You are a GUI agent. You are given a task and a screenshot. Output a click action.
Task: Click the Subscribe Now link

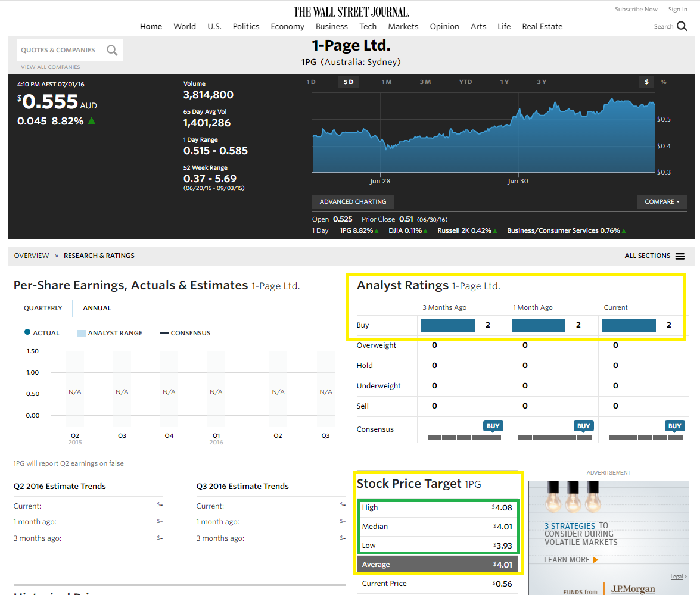click(636, 10)
